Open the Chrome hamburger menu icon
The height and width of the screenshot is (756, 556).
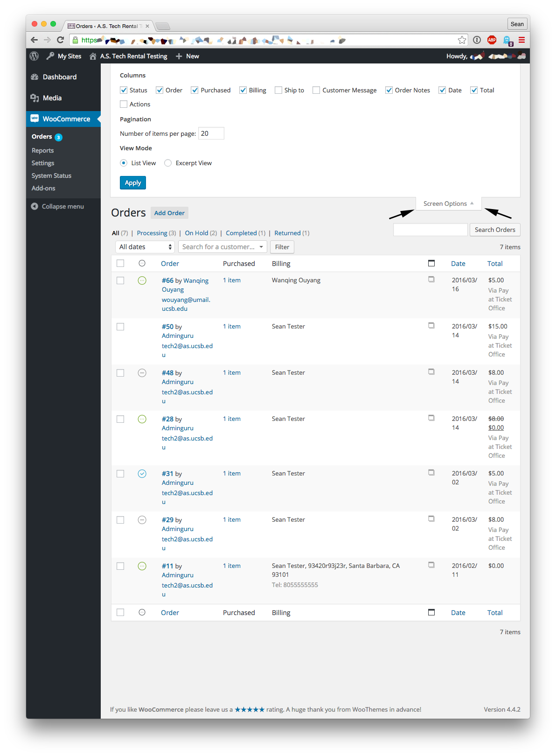pyautogui.click(x=521, y=40)
